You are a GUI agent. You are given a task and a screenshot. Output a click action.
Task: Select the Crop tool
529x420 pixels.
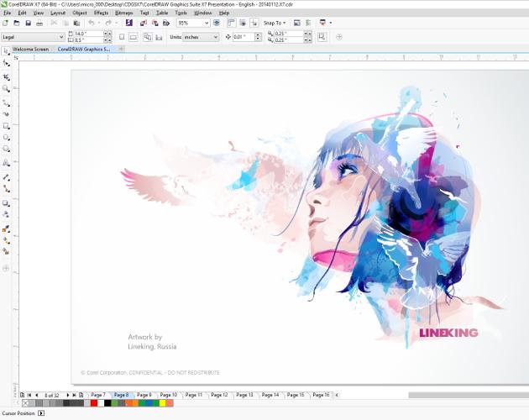click(x=6, y=77)
